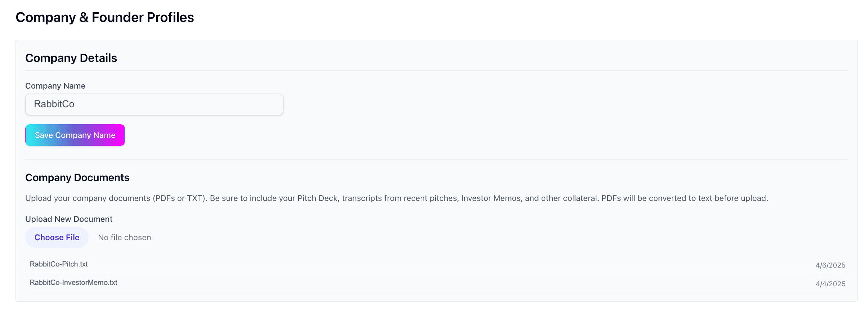The width and height of the screenshot is (868, 314).
Task: Open the Choose File picker
Action: [x=57, y=237]
